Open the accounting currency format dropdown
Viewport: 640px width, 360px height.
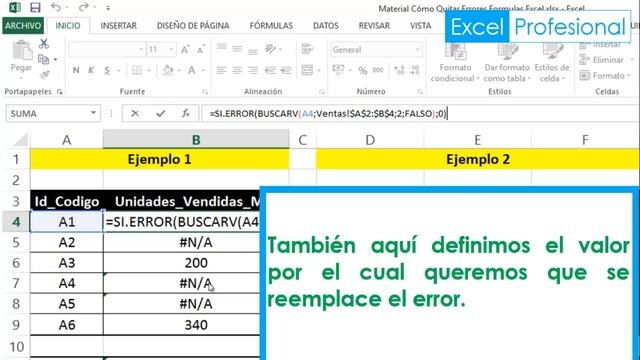click(350, 71)
